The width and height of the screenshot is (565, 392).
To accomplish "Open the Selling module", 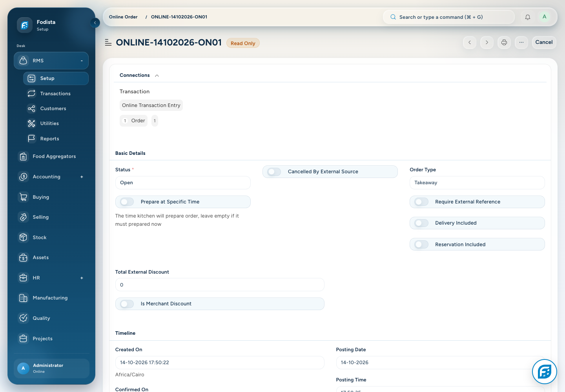I will tap(51, 217).
